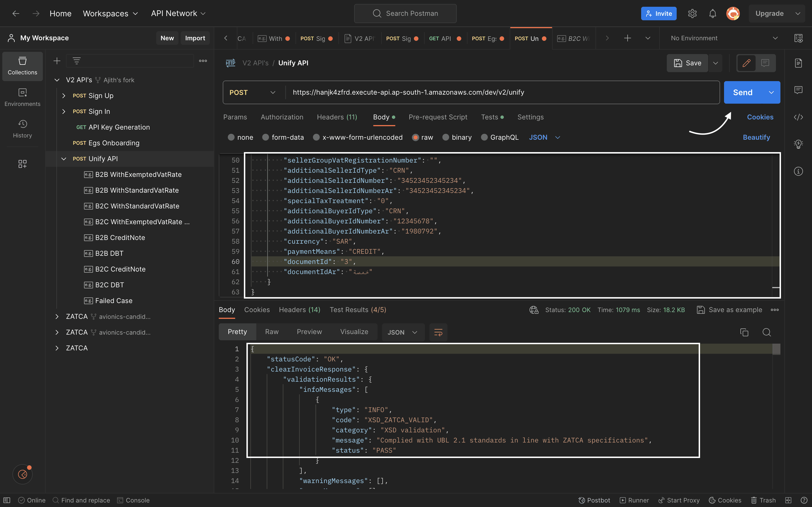Switch to the Raw response view tab

[x=272, y=332]
